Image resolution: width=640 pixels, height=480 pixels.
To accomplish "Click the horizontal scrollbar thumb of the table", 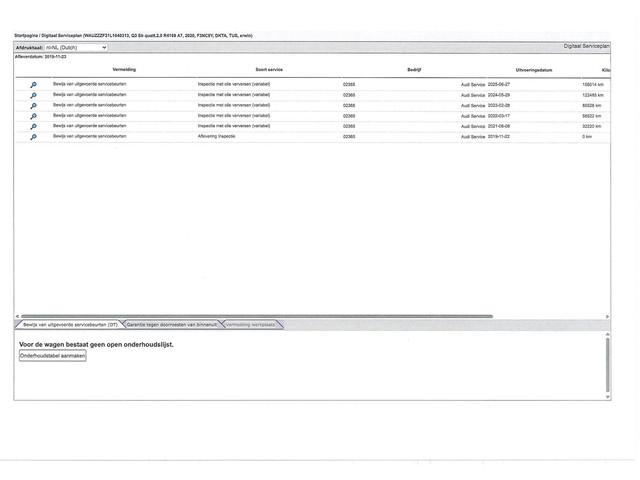I will (257, 316).
